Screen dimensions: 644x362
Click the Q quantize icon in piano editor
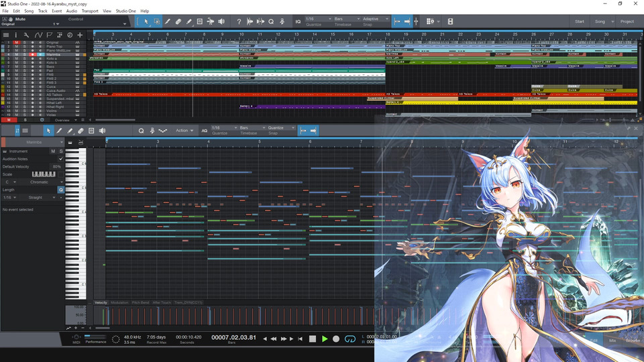point(142,131)
